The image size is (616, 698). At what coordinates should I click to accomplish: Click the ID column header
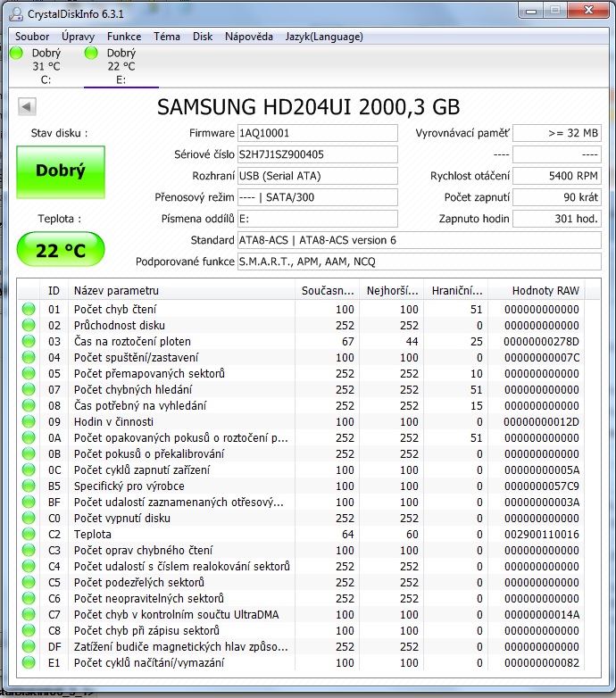pos(54,291)
